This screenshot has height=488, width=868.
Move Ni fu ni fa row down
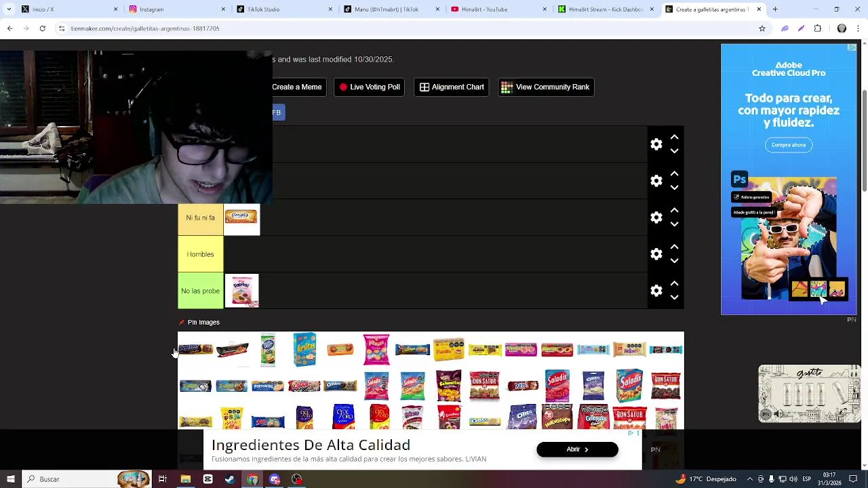[674, 224]
